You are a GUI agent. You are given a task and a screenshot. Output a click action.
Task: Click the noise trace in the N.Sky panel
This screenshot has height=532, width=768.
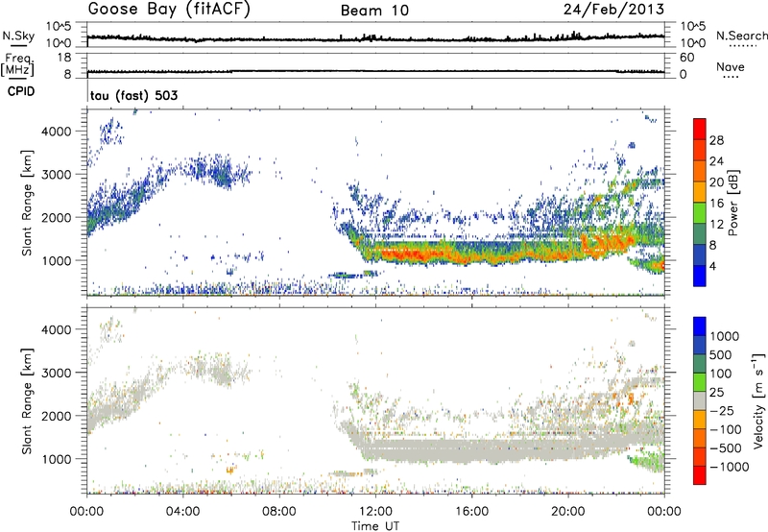click(x=375, y=38)
